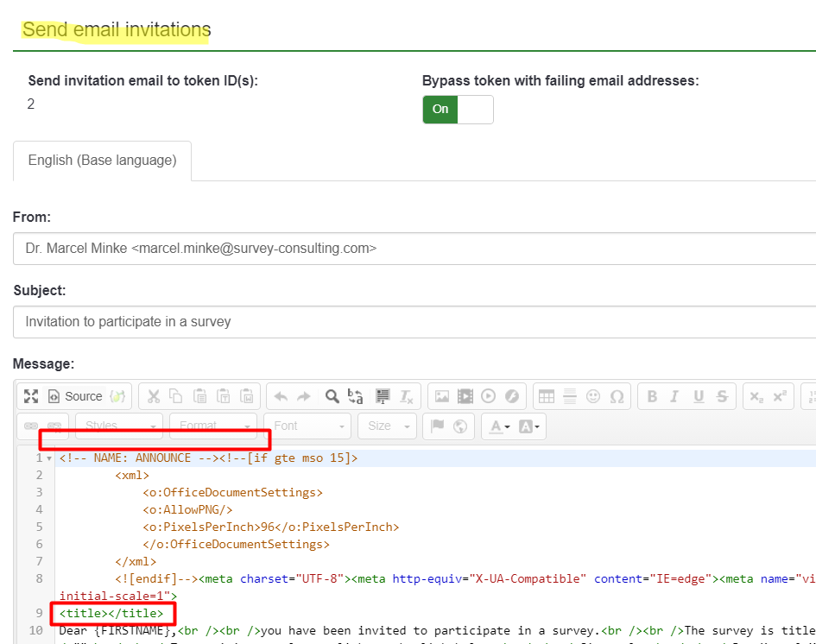816x644 pixels.
Task: Toggle the Source view button
Action: [74, 396]
